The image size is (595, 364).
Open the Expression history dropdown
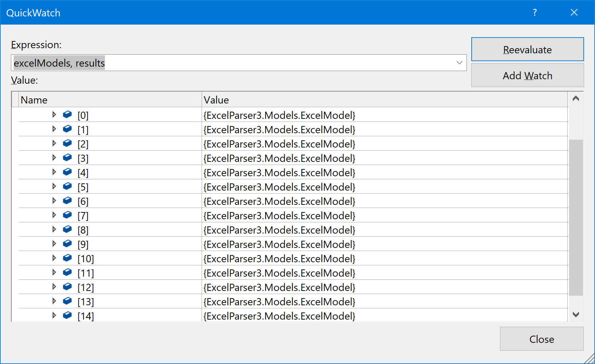[x=459, y=62]
